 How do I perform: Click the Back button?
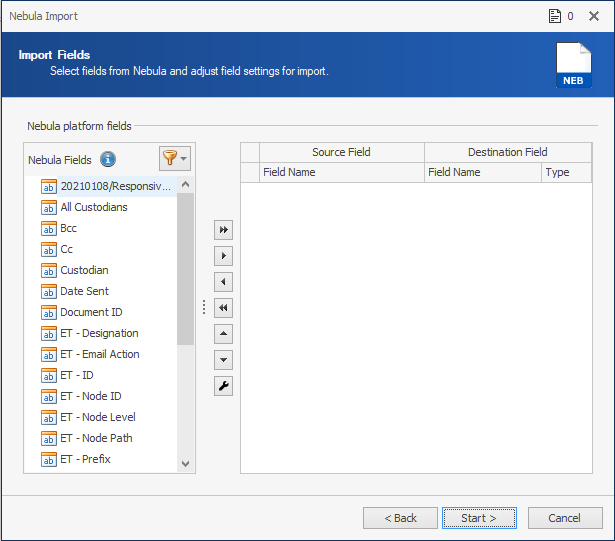click(400, 518)
